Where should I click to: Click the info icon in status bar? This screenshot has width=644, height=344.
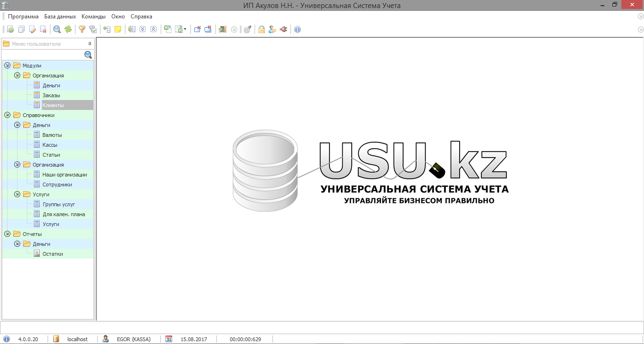pyautogui.click(x=7, y=339)
